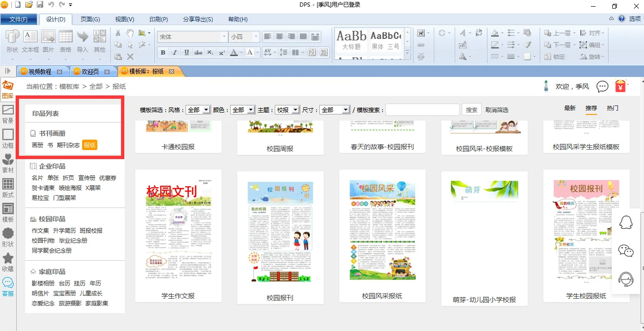Expand the 风格 style filter dropdown
644x331 pixels.
[206, 110]
